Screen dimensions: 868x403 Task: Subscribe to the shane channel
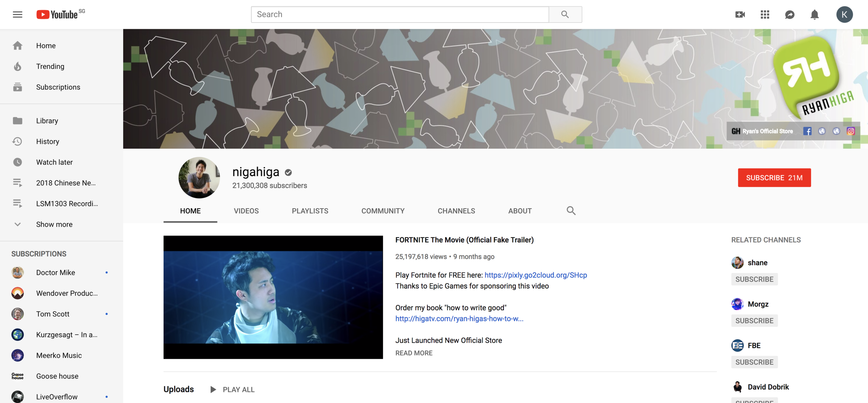(754, 279)
